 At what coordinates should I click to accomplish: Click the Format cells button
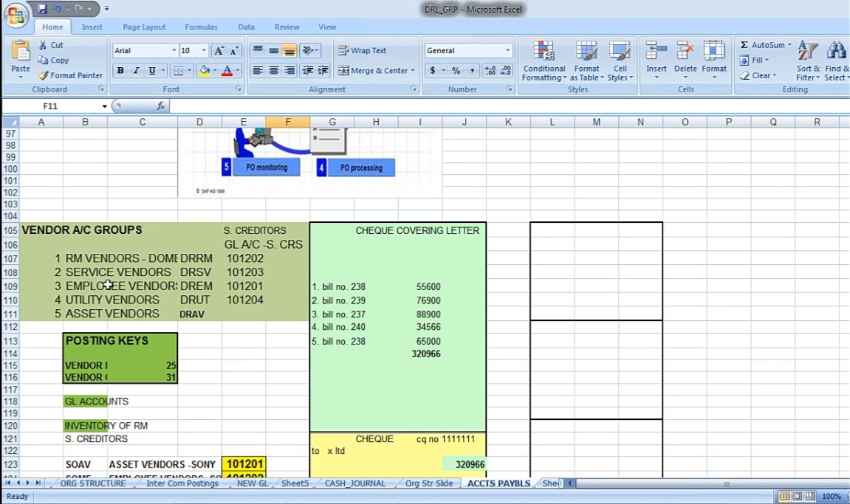click(714, 61)
